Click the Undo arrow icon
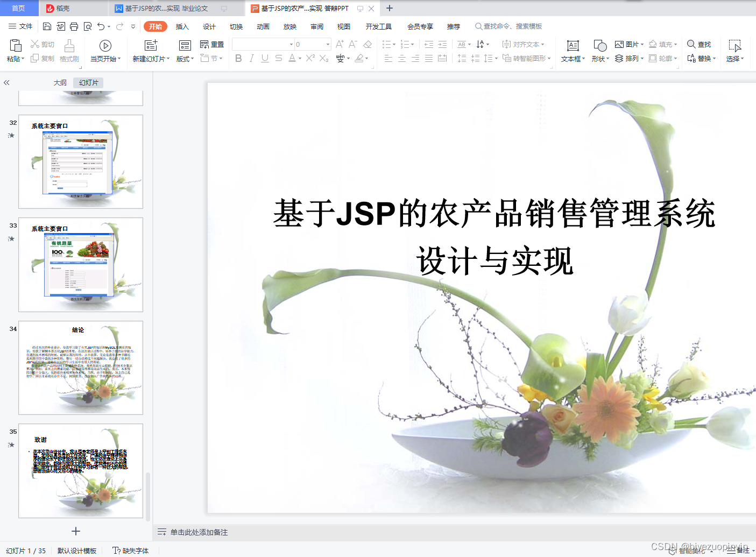Viewport: 756px width, 557px height. pyautogui.click(x=101, y=26)
